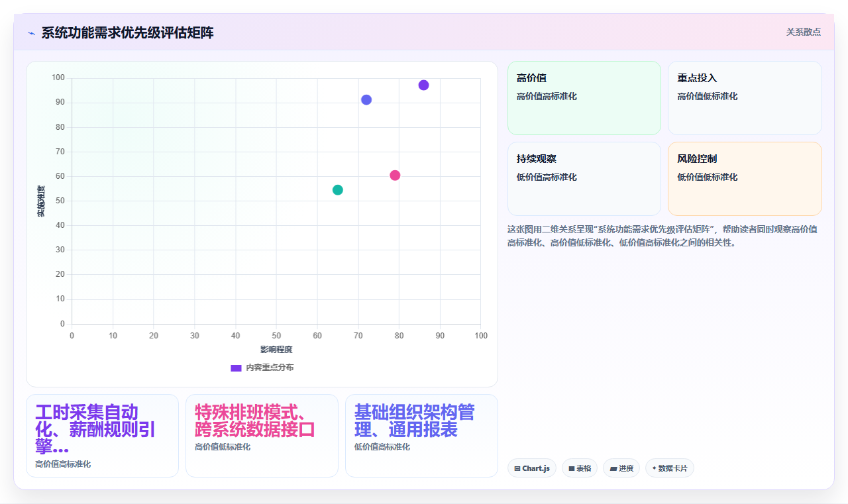Click the purple data point at top right
Screen dimensions: 848x504
coord(423,85)
